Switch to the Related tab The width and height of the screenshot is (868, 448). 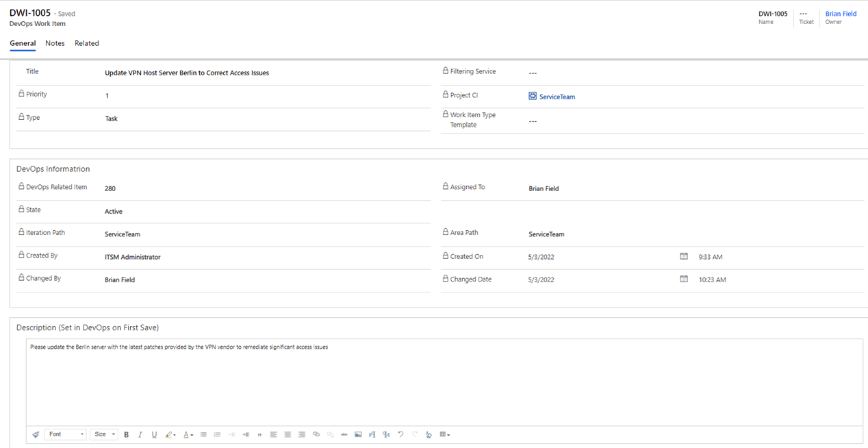[87, 43]
